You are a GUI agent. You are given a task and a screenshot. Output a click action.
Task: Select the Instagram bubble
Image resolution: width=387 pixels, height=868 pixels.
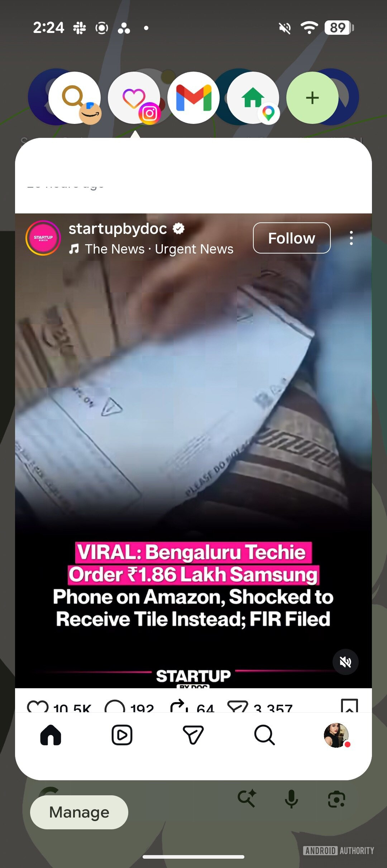tap(134, 98)
